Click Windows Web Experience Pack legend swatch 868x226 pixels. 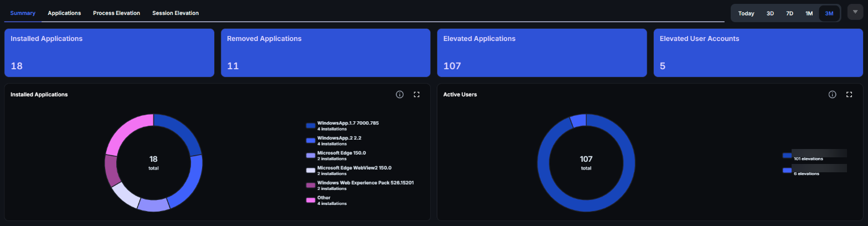tap(310, 185)
